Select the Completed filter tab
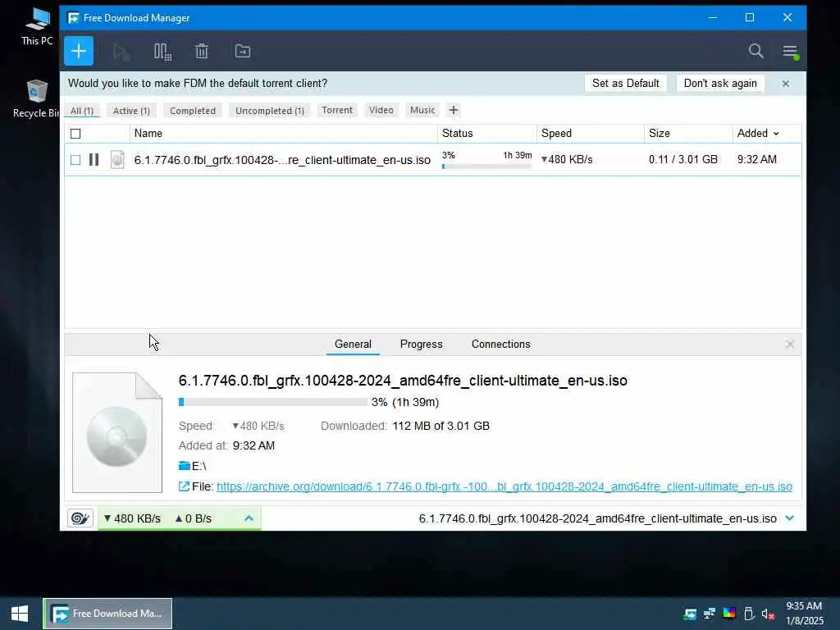The image size is (840, 630). click(x=193, y=111)
